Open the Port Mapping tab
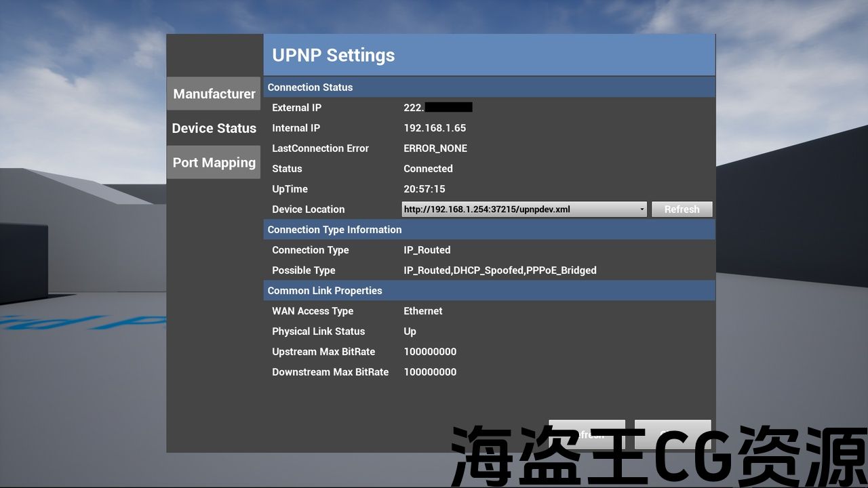Screen dimensions: 868x488 [214, 163]
